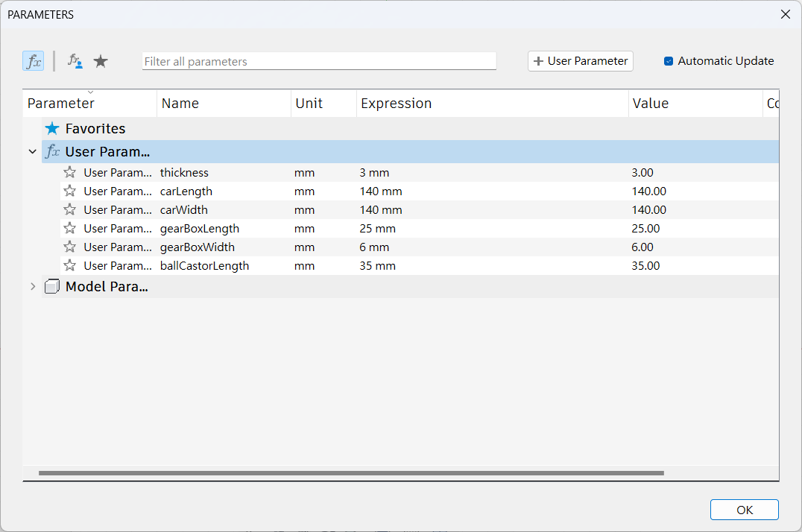Expand the Model Parameters group
The image size is (802, 532).
tap(32, 287)
